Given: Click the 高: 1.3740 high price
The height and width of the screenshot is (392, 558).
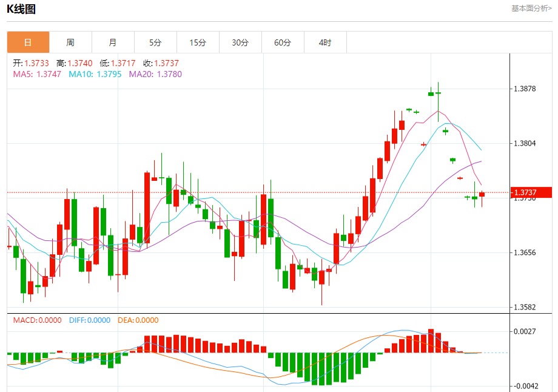Looking at the screenshot, I should pos(75,63).
